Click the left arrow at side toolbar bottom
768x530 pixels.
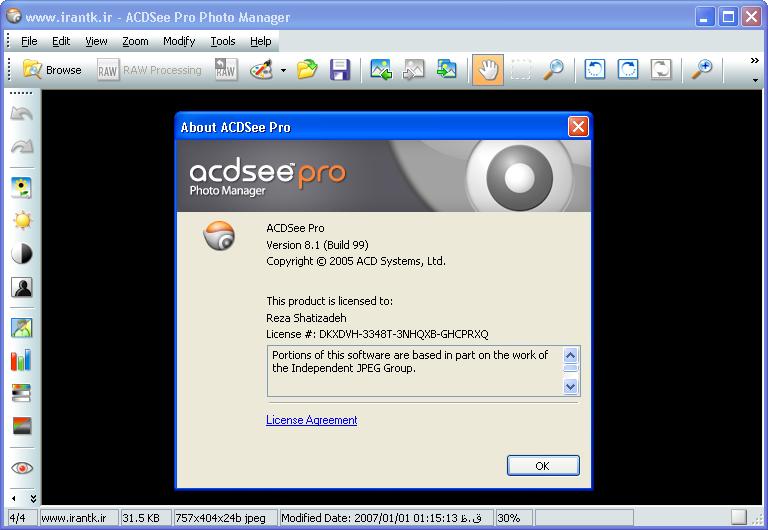(14, 499)
